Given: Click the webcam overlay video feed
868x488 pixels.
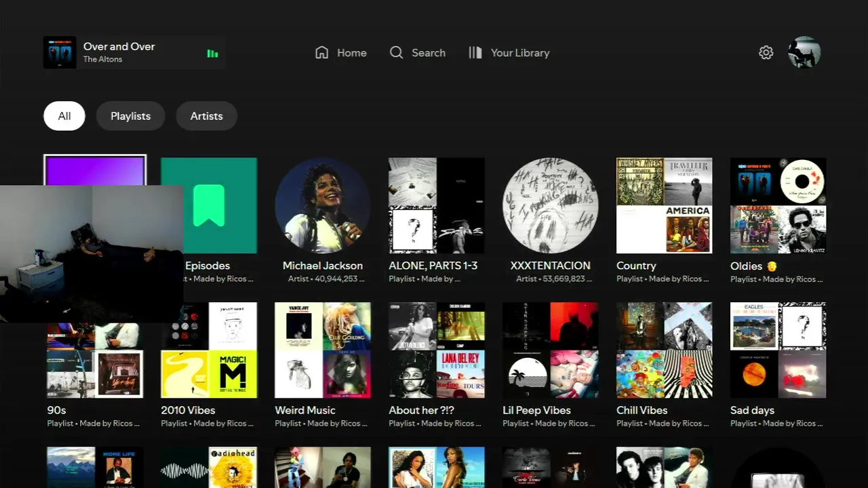Looking at the screenshot, I should click(x=92, y=253).
